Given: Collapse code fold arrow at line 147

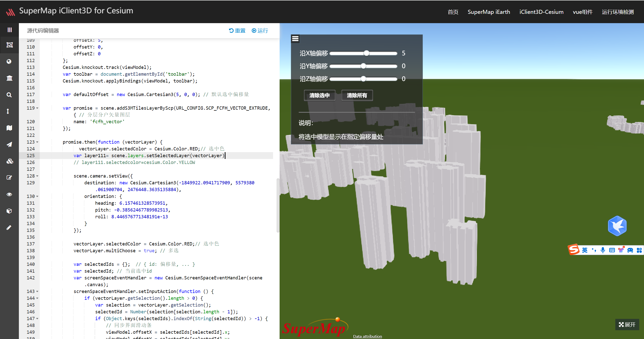Looking at the screenshot, I should click(37, 319).
